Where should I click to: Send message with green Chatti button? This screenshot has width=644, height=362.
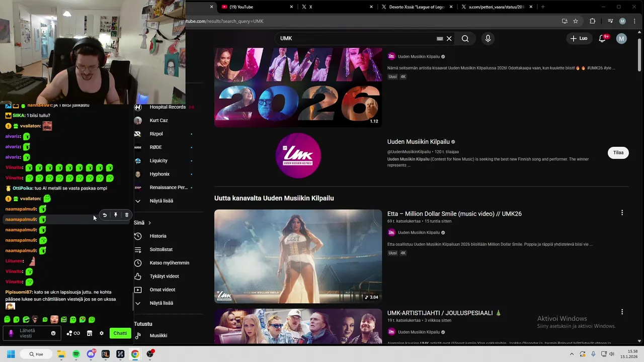[x=120, y=333]
